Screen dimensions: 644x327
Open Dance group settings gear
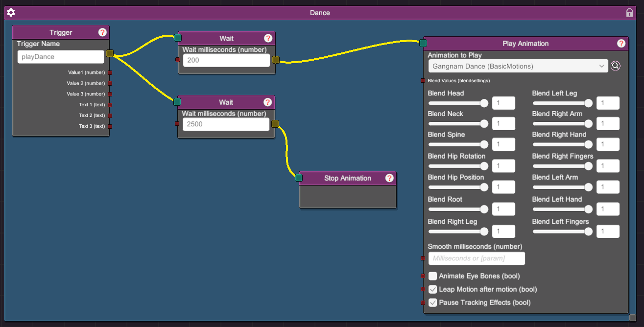point(11,12)
